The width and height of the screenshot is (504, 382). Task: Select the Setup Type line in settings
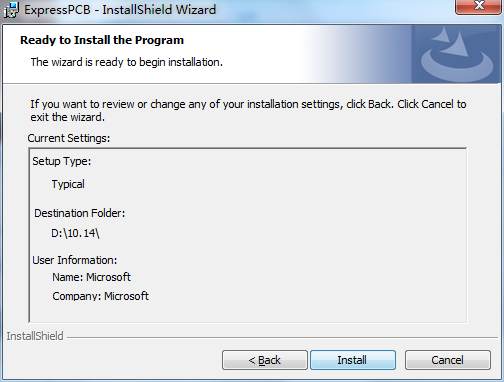click(x=62, y=161)
